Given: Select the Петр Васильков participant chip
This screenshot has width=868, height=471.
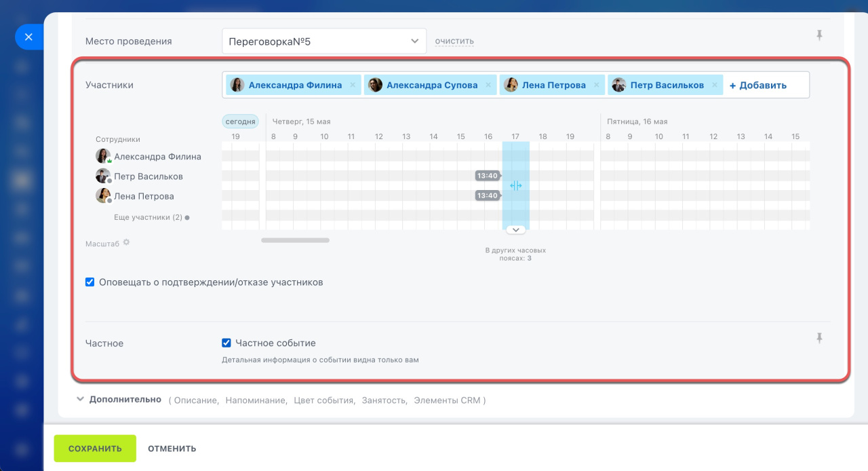Looking at the screenshot, I should [665, 85].
